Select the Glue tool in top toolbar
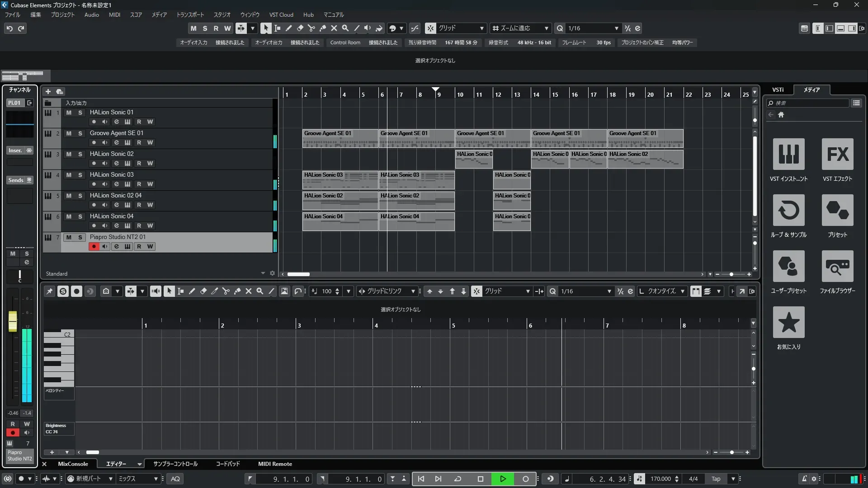Screen dimensions: 868x488 [323, 28]
